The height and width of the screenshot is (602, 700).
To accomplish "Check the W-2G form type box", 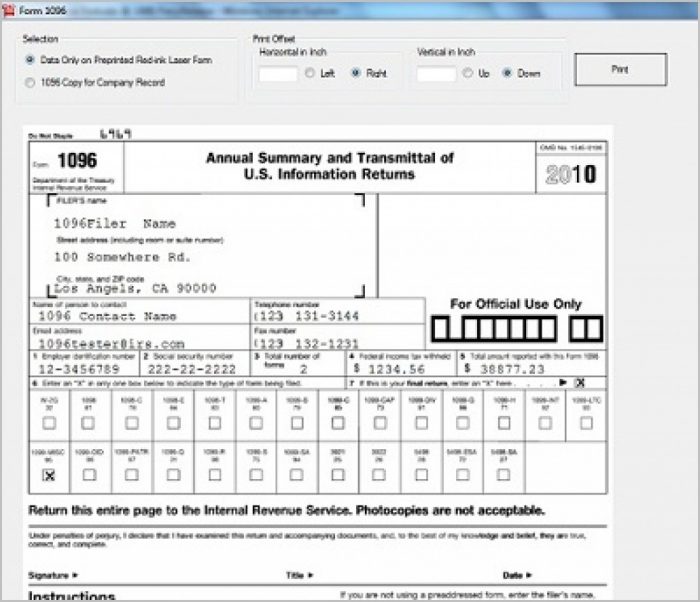I will point(49,423).
